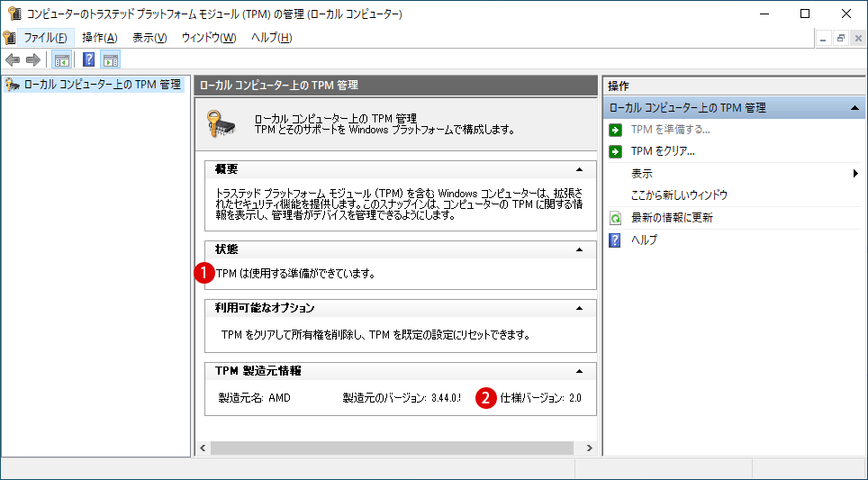
Task: Maximize the main TPM management window
Action: point(806,14)
